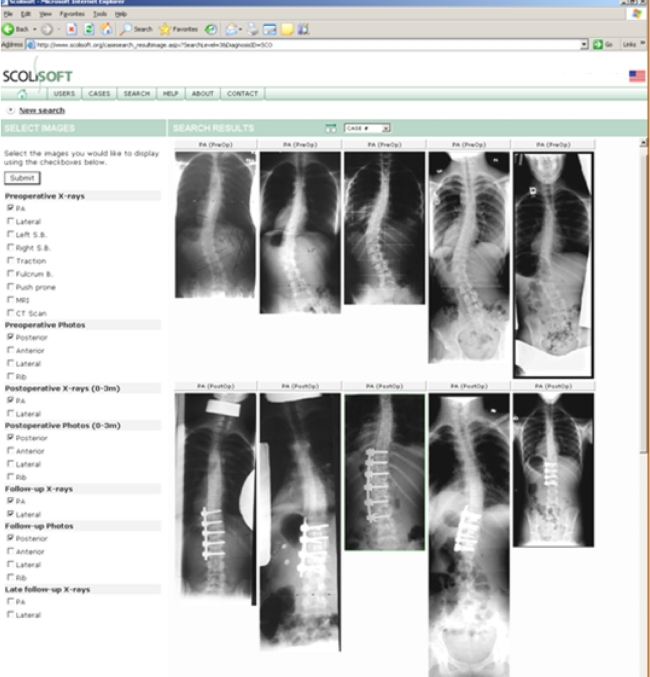Viewport: 650px width, 677px height.
Task: Enable the Push prone checkbox
Action: pyautogui.click(x=10, y=286)
